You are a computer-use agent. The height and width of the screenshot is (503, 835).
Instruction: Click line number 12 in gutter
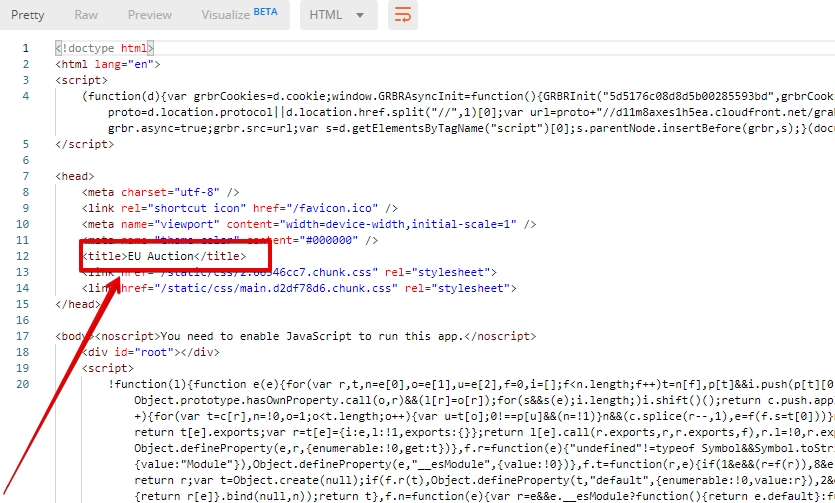[22, 256]
